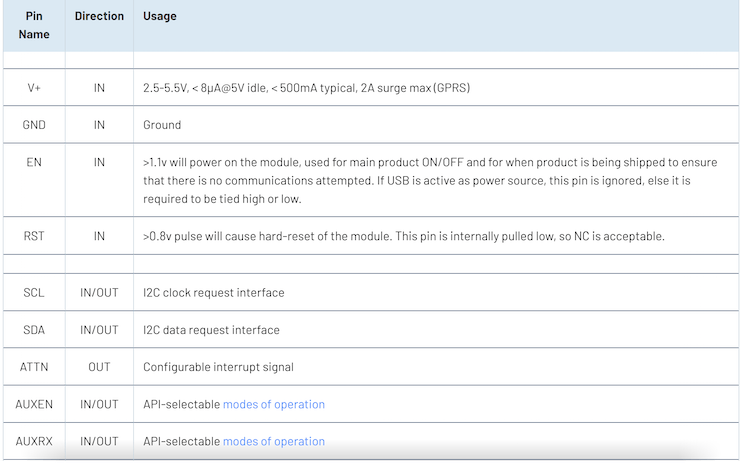Open the modes of operation link in AUXEN row
The image size is (740, 463).
click(x=273, y=405)
